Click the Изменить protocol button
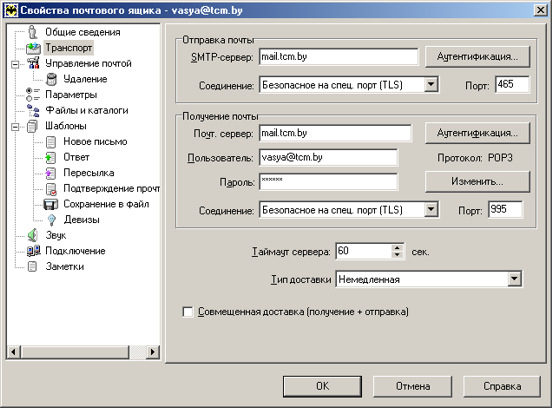The width and height of the screenshot is (552, 408). pos(477,182)
